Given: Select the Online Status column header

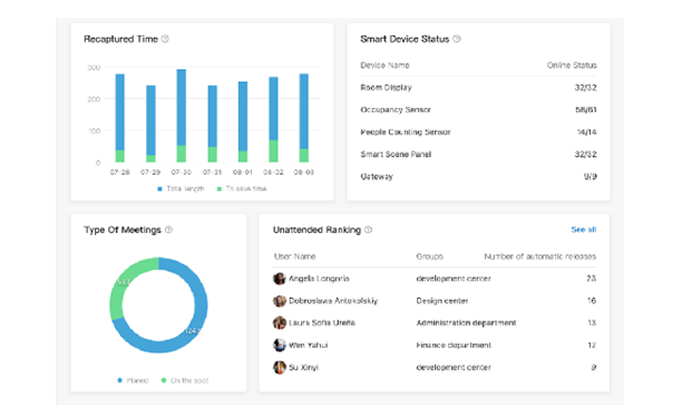Looking at the screenshot, I should click(572, 65).
